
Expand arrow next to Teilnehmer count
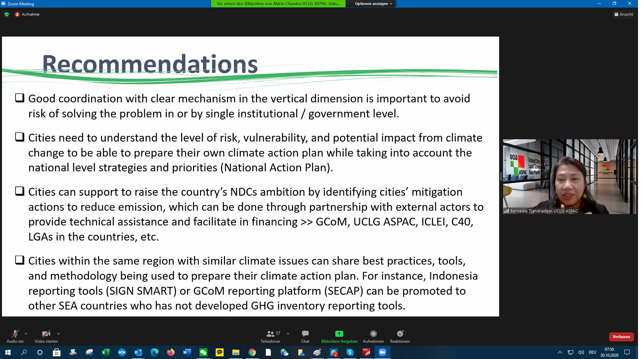coord(288,334)
